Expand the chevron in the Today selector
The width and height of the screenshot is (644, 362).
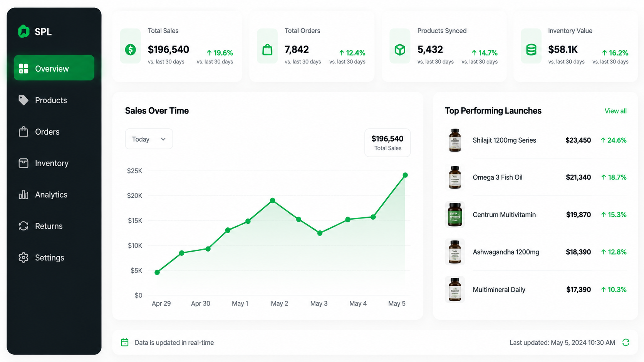click(163, 139)
